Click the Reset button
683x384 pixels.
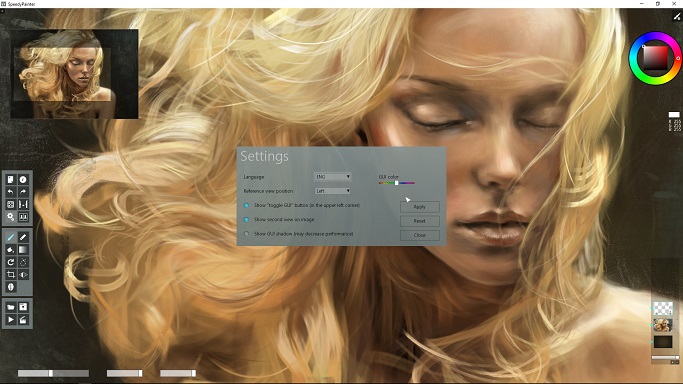pyautogui.click(x=419, y=221)
